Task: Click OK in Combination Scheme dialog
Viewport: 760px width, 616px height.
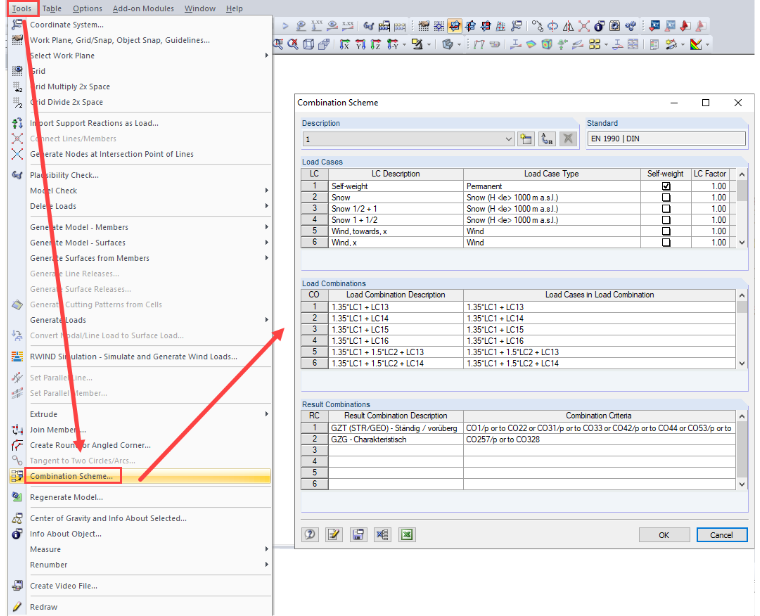Action: tap(664, 535)
